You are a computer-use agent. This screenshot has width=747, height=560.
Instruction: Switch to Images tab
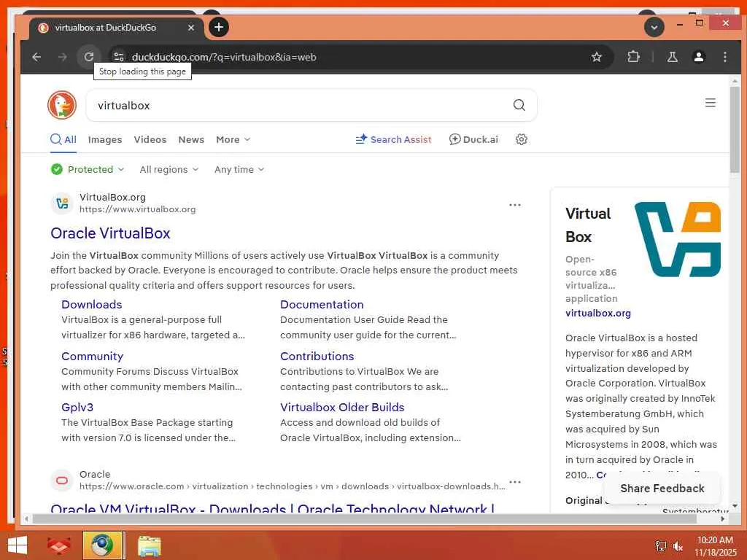tap(105, 139)
